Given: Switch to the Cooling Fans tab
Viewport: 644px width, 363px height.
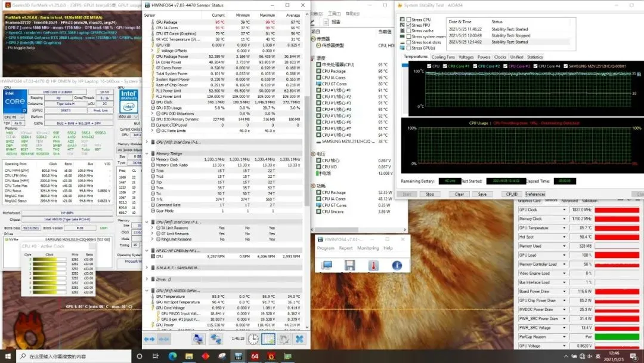Looking at the screenshot, I should click(x=442, y=57).
